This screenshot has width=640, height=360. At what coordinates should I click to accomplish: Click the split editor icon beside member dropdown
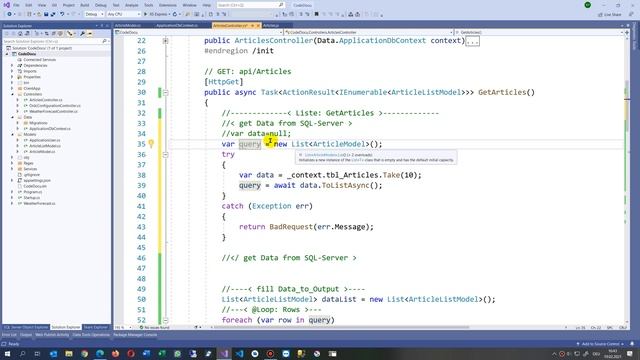[627, 32]
